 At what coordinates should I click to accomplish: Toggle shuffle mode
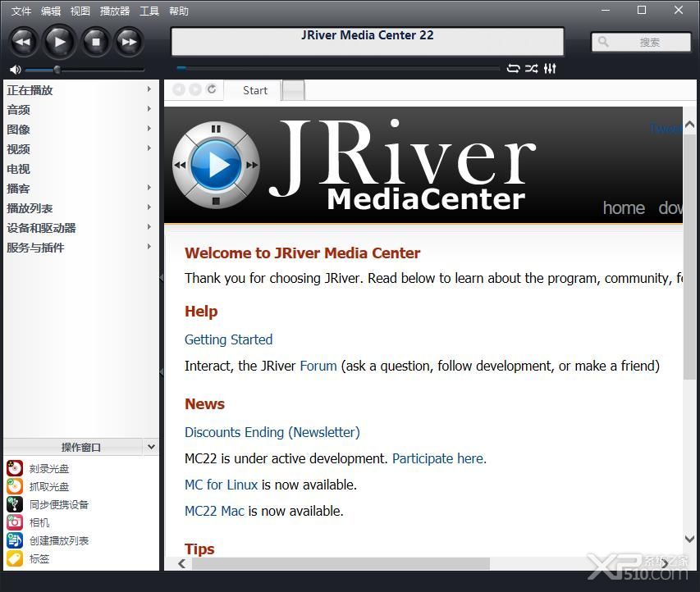(531, 68)
